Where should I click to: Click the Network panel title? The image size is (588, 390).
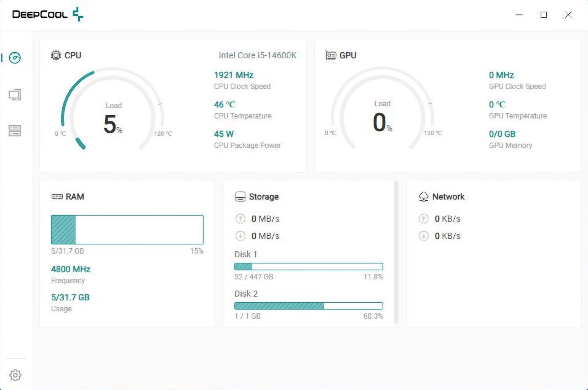pos(448,197)
